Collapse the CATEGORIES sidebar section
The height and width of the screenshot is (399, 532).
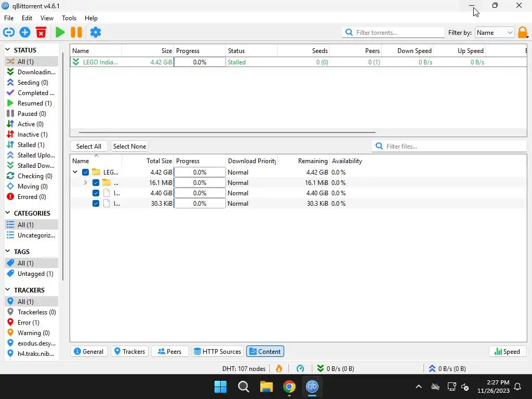[7, 212]
